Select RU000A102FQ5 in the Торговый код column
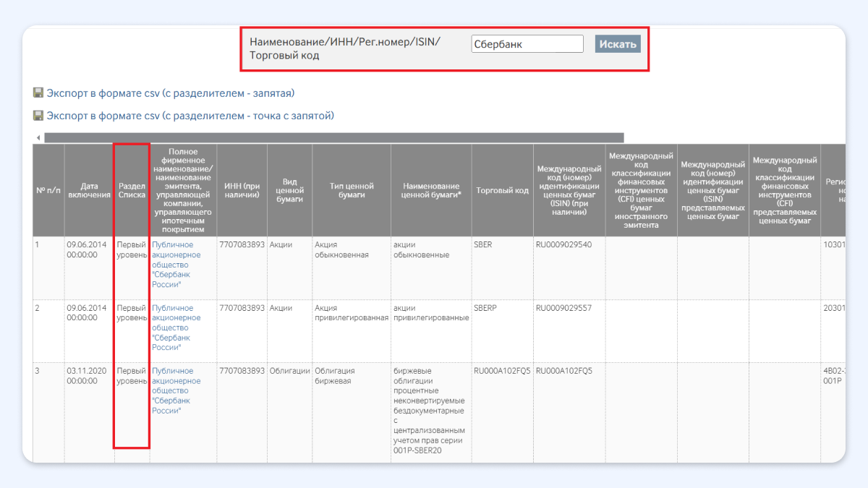This screenshot has height=488, width=868. click(502, 371)
